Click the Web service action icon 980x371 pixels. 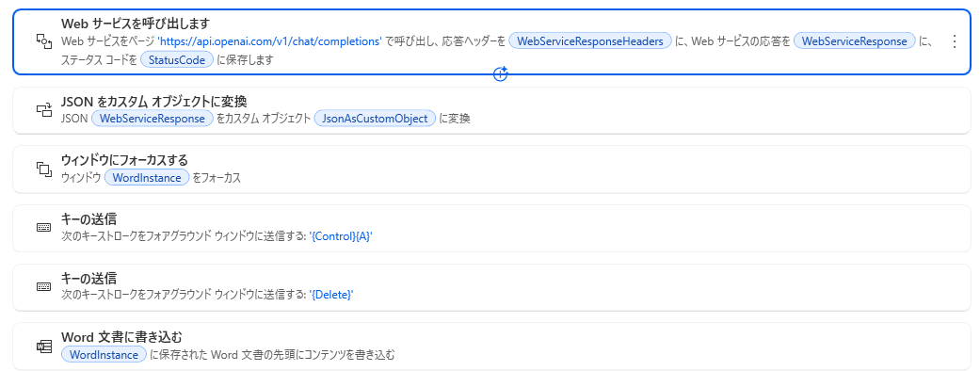click(x=43, y=42)
